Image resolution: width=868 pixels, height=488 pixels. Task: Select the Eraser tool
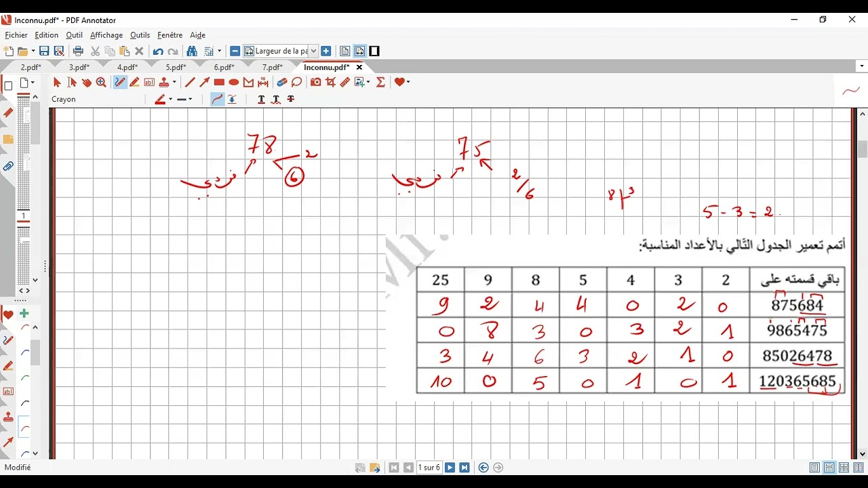coord(282,82)
